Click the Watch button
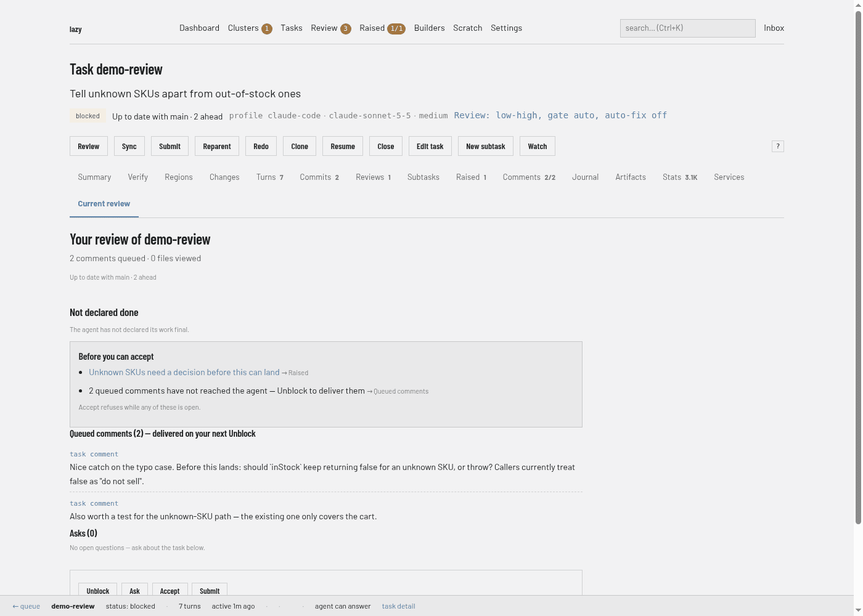Screen dimensions: 863x616 coord(538,147)
